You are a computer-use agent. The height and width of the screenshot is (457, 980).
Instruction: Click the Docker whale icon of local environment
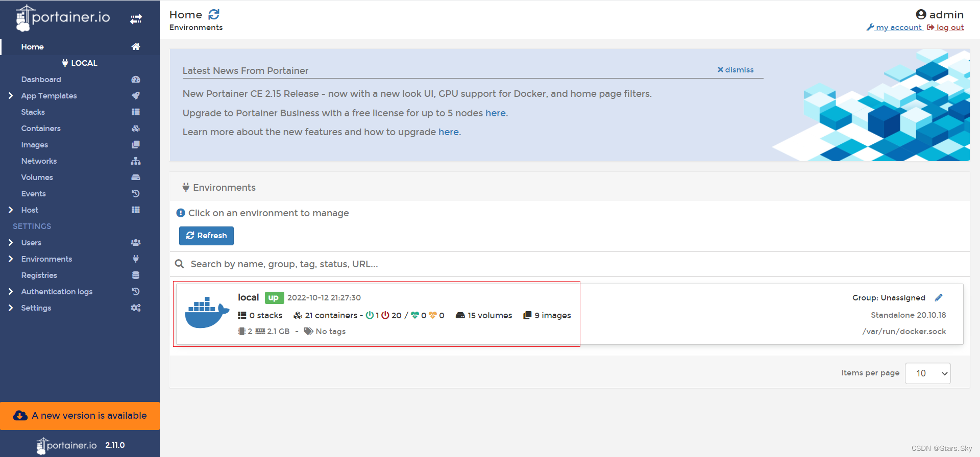pos(207,312)
